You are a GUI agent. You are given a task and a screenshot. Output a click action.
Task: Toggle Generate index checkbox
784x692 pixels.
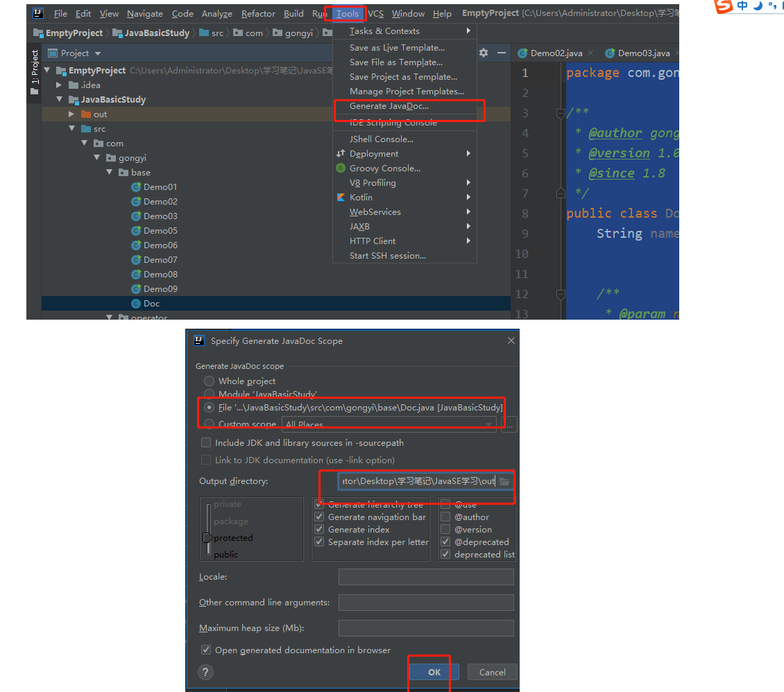tap(319, 529)
